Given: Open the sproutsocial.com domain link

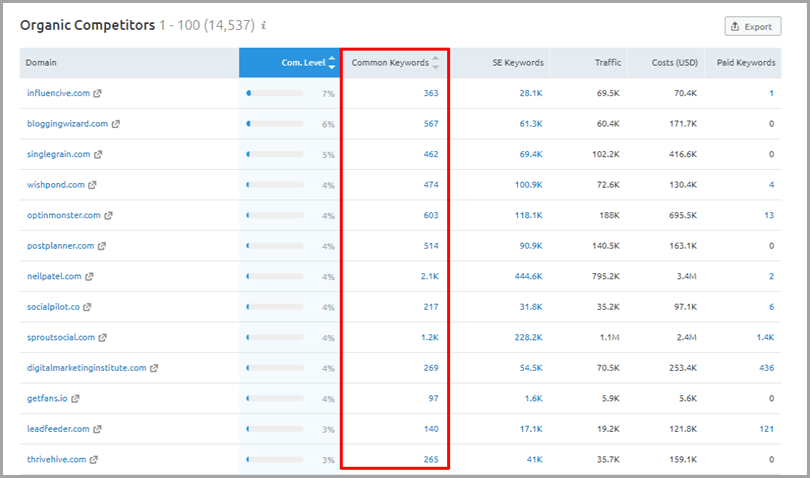Looking at the screenshot, I should [x=61, y=337].
